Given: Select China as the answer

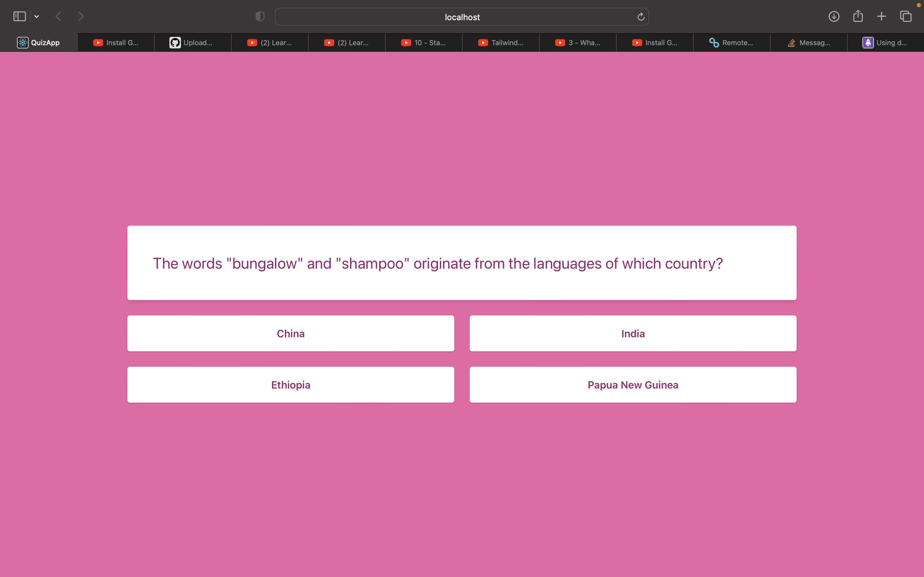Looking at the screenshot, I should pyautogui.click(x=290, y=333).
